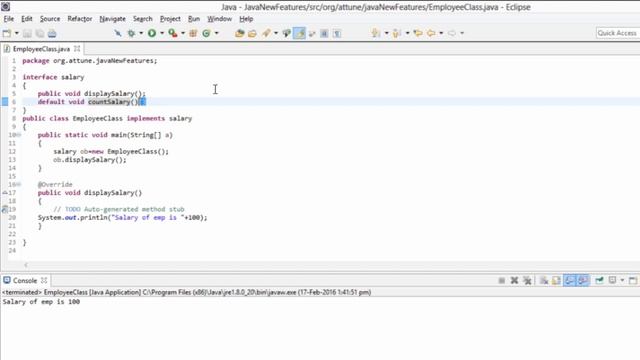Open the New Java Class dropdown arrow

(216, 33)
